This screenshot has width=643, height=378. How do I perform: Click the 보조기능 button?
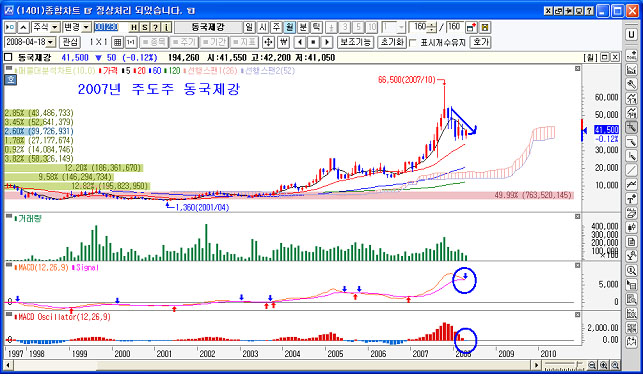point(355,42)
